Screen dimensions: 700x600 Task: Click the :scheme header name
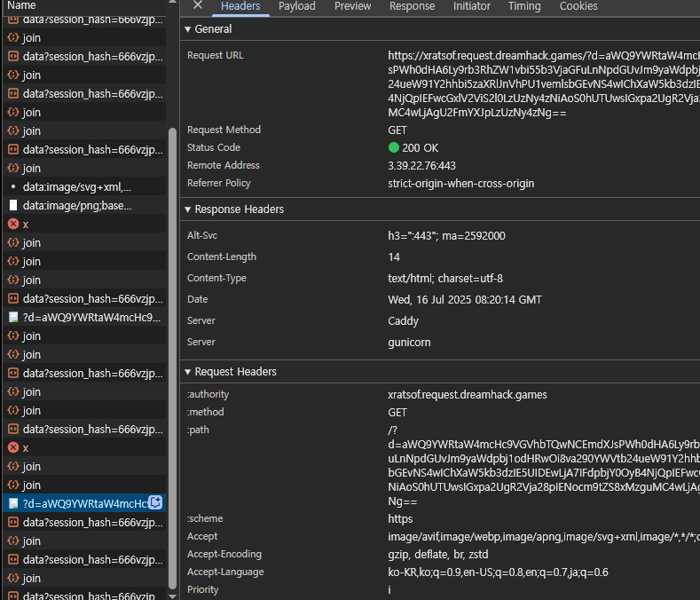coord(205,518)
